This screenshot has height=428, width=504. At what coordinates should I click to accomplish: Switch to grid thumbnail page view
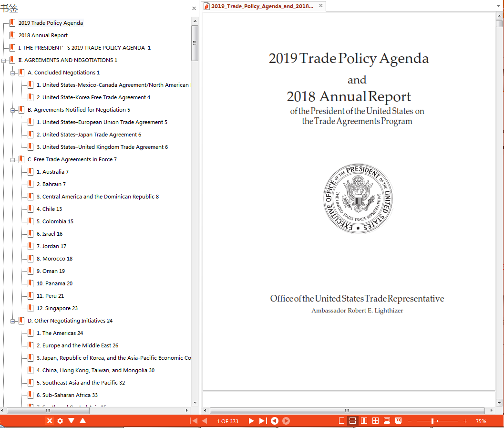pos(375,420)
